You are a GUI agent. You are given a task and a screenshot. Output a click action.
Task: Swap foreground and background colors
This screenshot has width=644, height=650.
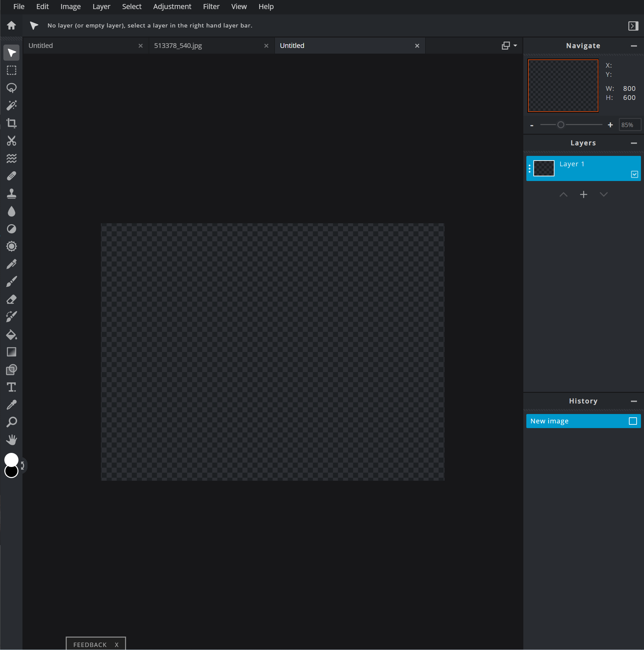(22, 465)
